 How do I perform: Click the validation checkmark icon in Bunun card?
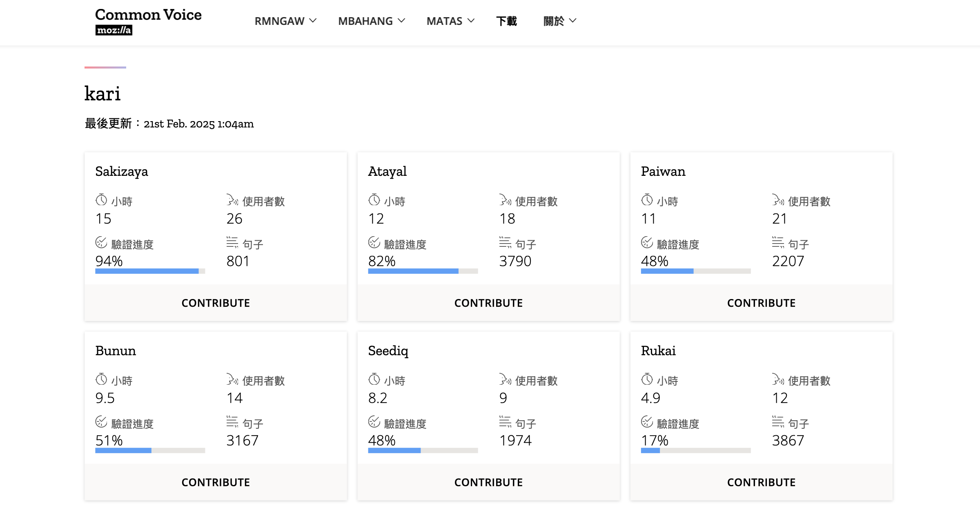click(x=101, y=422)
